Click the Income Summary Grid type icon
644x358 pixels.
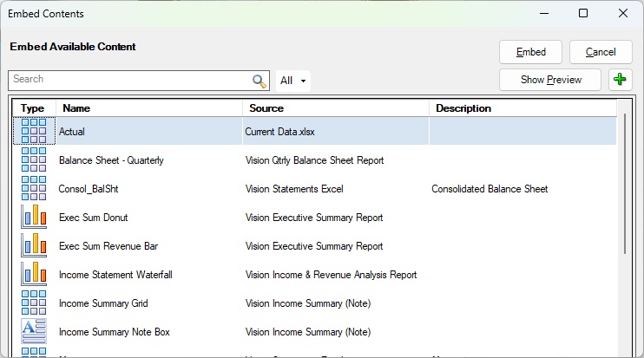33,303
